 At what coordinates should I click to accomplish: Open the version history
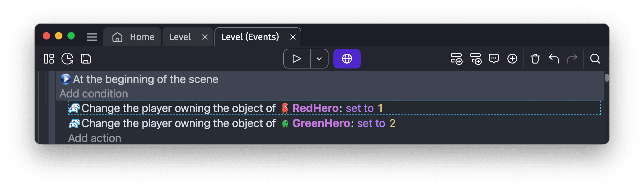point(67,59)
